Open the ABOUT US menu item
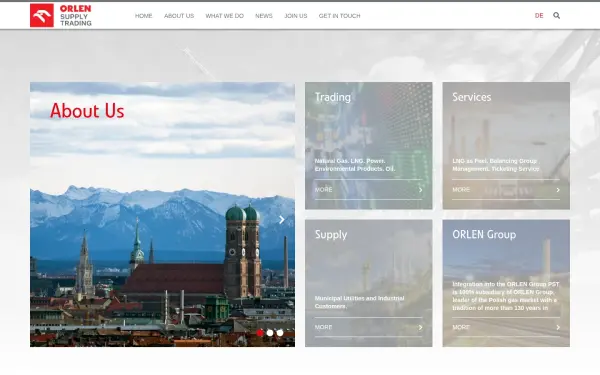 pyautogui.click(x=179, y=16)
